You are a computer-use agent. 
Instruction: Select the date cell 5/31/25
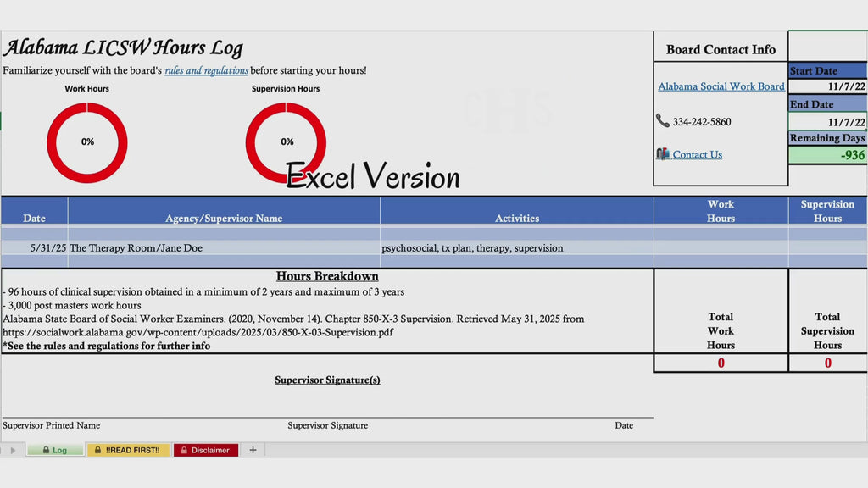(x=34, y=248)
